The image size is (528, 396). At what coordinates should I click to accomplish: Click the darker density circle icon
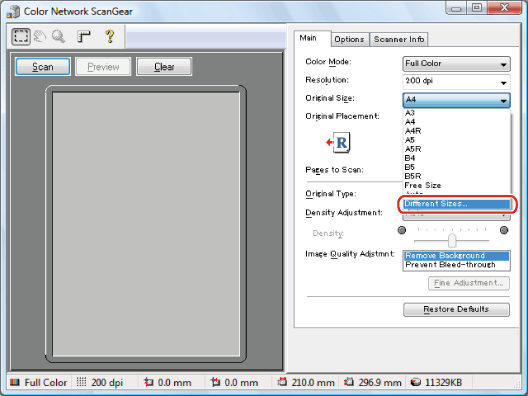(x=504, y=230)
